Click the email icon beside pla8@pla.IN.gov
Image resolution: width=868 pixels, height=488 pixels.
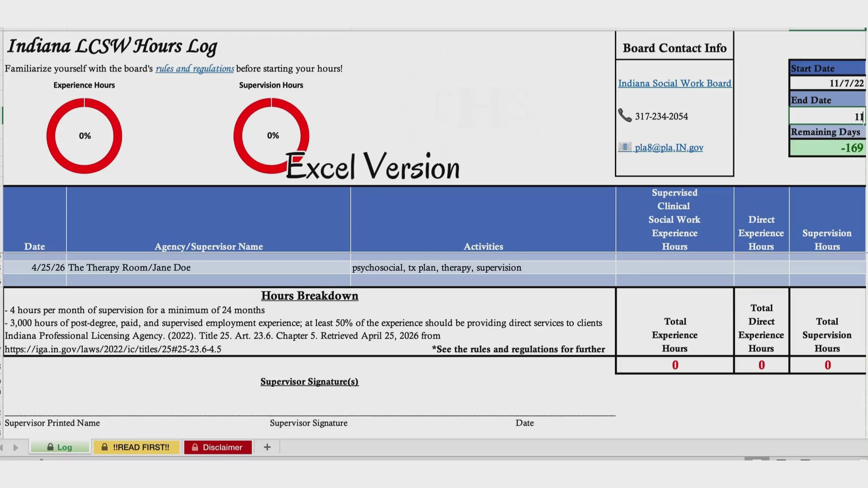coord(625,147)
